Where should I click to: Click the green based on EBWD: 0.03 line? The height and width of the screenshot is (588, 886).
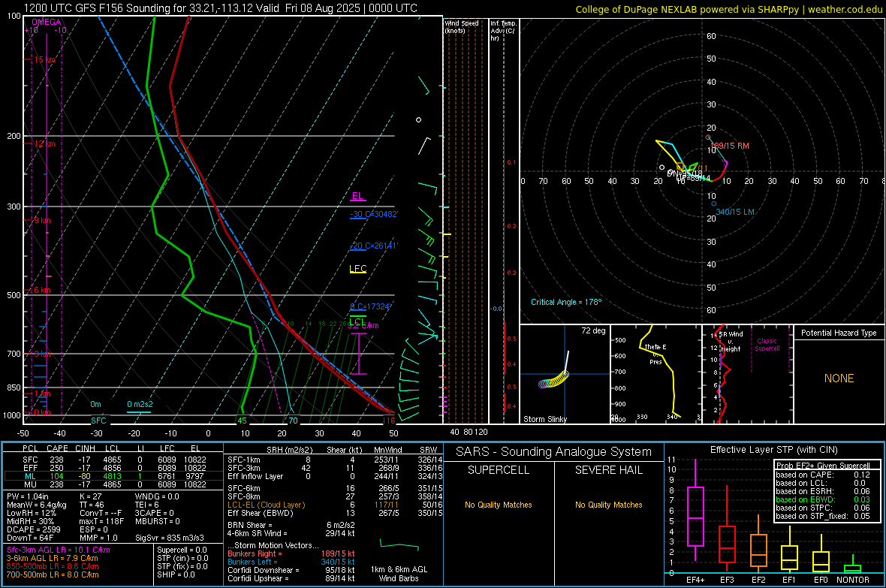click(823, 500)
